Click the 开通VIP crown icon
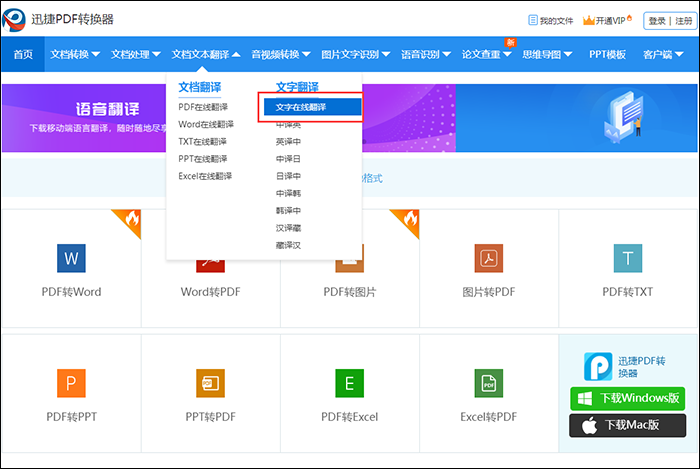This screenshot has width=700, height=469. (589, 20)
